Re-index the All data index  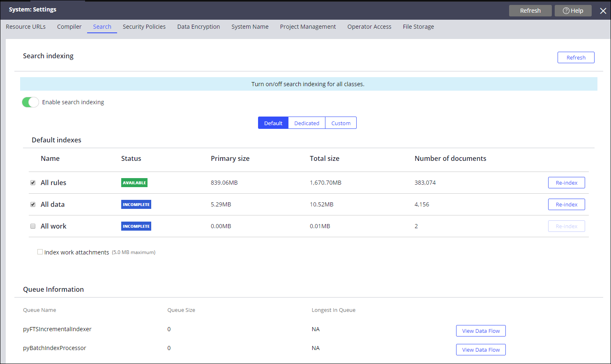click(x=566, y=204)
